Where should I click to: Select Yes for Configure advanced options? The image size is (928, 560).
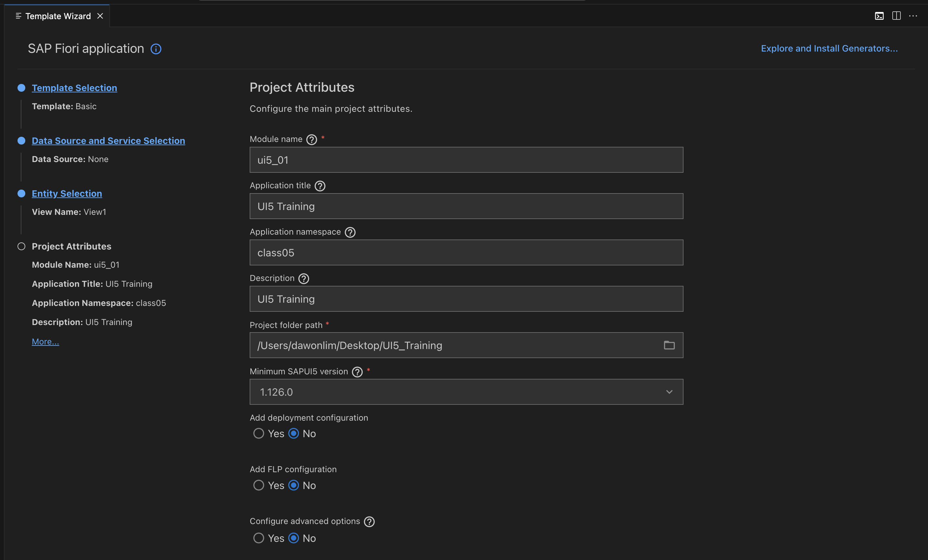pos(259,538)
